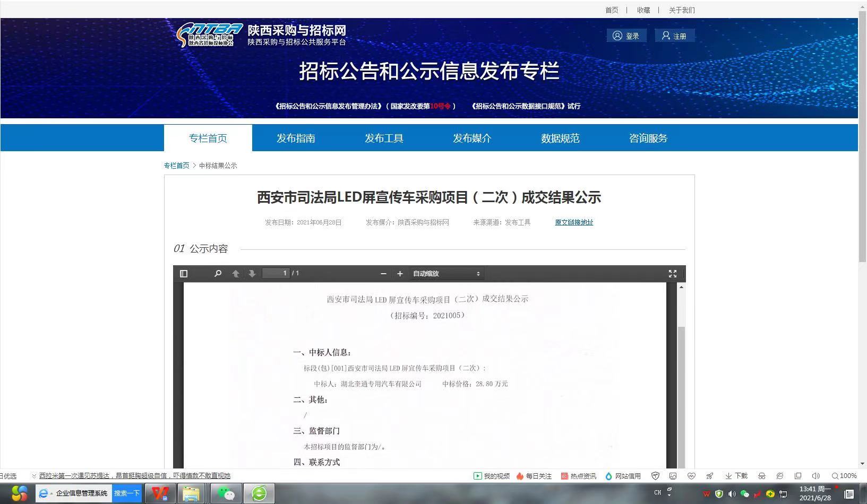This screenshot has width=867, height=504.
Task: Open the 原文链接地址 link
Action: [574, 222]
